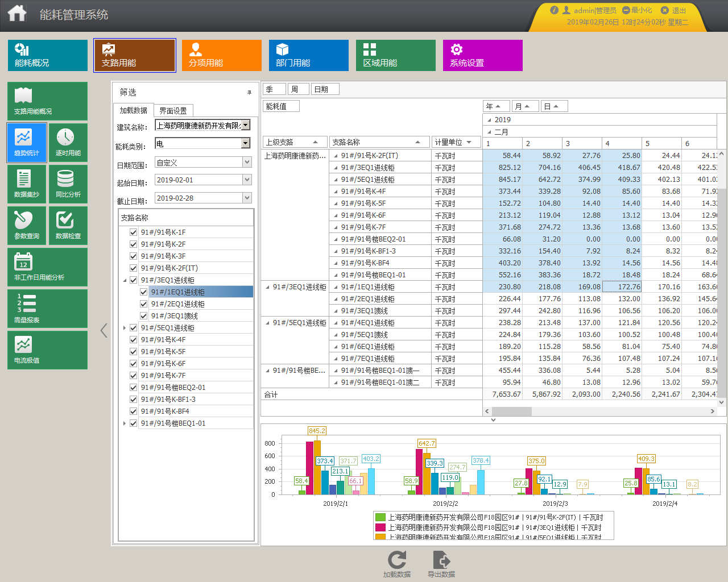Open the 截止日期 date dropdown
This screenshot has height=582, width=728.
247,198
